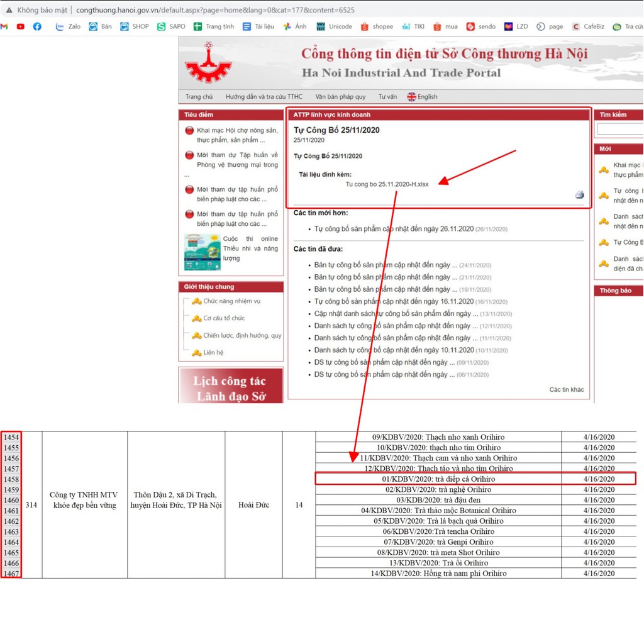Open the Facebook bookmark icon
The image size is (644, 644).
37,26
